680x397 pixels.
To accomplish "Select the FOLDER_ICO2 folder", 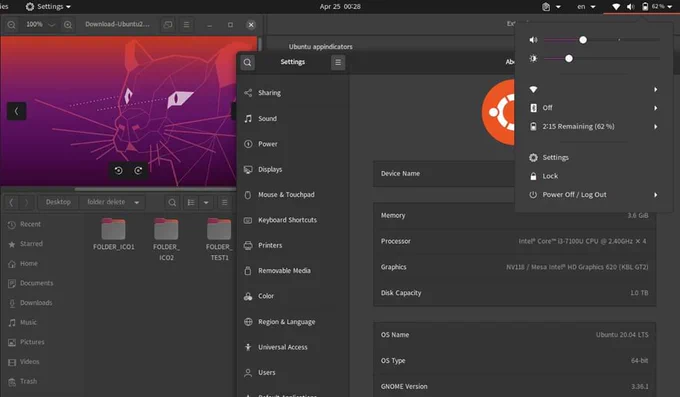I will point(166,240).
